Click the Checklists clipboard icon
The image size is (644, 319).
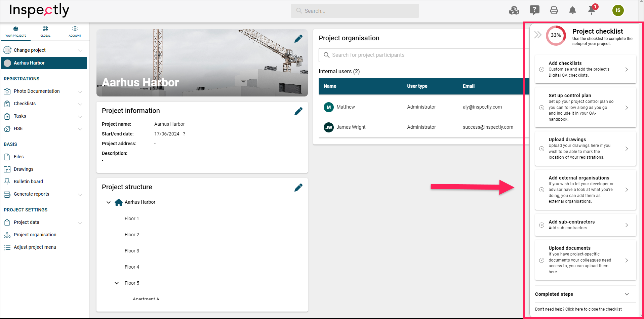7,104
